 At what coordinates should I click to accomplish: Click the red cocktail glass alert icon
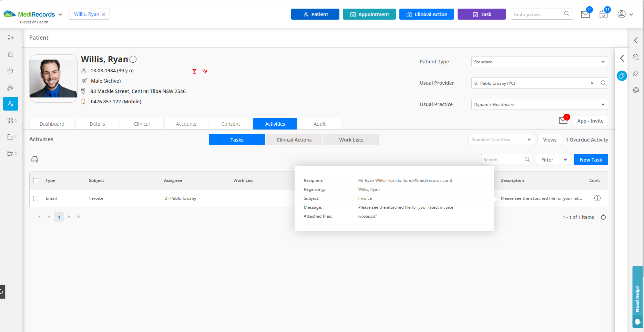194,71
